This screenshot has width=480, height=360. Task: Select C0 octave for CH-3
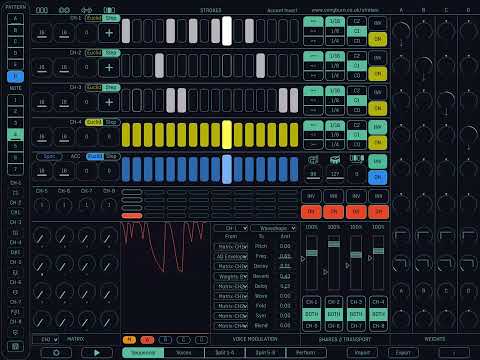pos(357,110)
